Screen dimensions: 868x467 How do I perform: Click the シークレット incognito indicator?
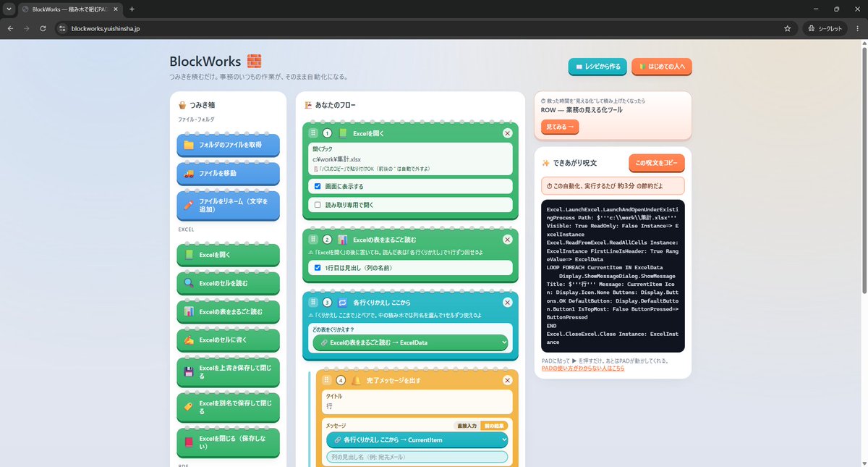(x=825, y=28)
